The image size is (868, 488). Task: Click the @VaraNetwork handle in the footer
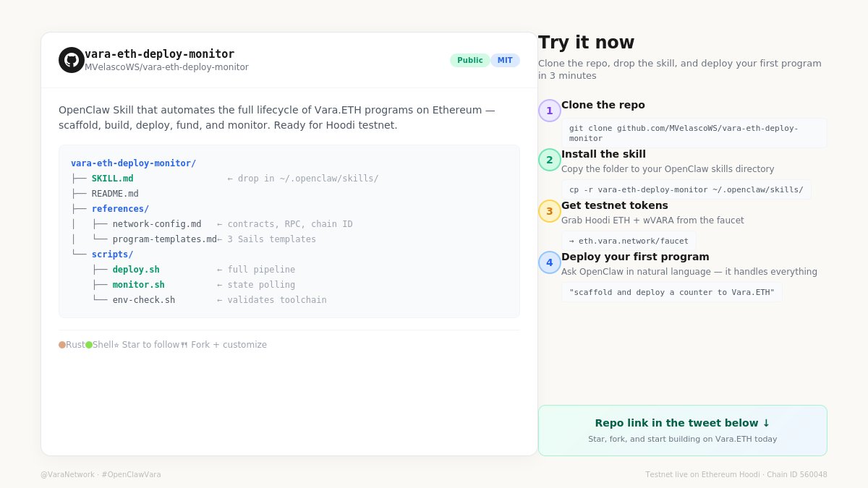pyautogui.click(x=67, y=475)
